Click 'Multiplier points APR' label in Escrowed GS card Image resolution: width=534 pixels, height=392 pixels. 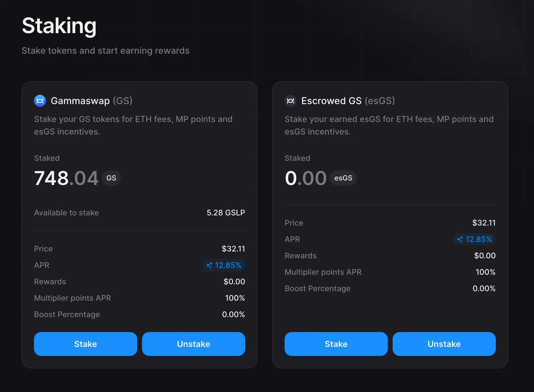click(x=323, y=272)
